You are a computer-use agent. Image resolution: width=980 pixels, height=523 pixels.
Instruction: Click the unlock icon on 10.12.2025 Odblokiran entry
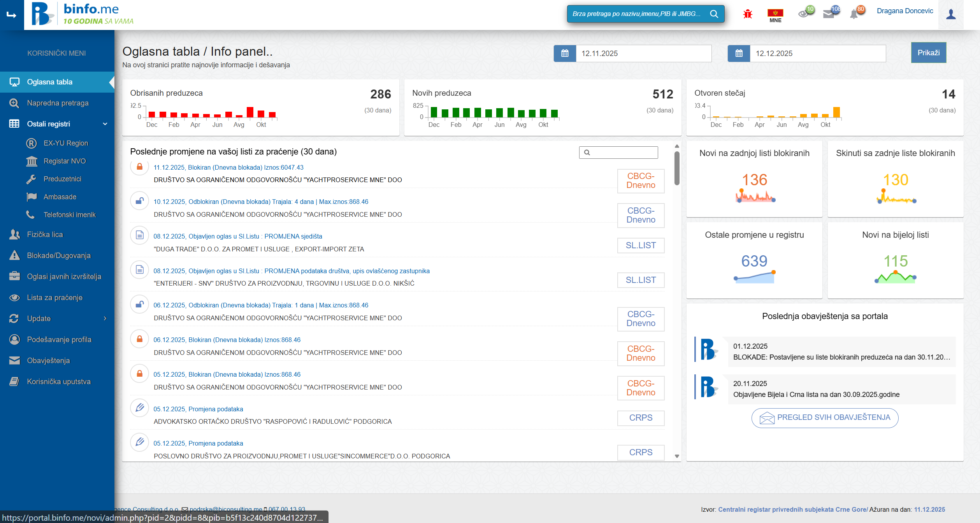pos(139,201)
